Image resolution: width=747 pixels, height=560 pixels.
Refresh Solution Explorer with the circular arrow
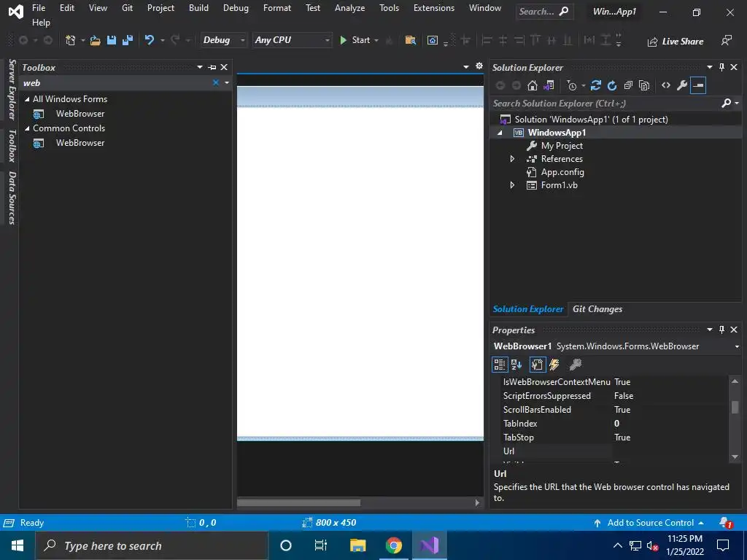(612, 86)
